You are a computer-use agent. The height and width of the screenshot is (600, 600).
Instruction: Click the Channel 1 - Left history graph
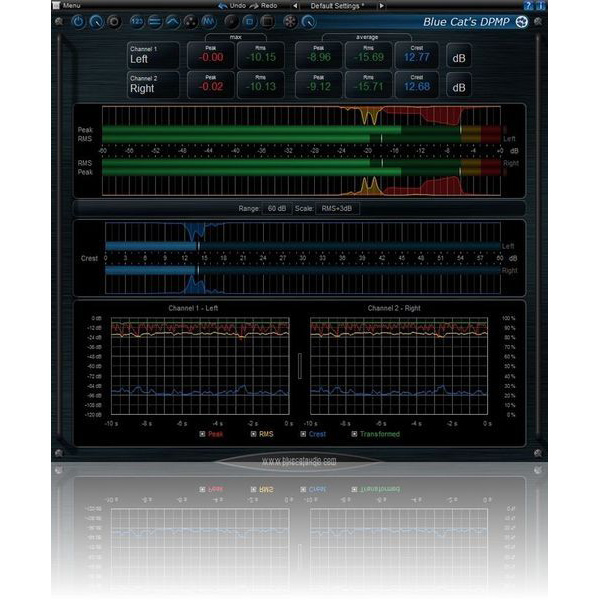tap(200, 366)
